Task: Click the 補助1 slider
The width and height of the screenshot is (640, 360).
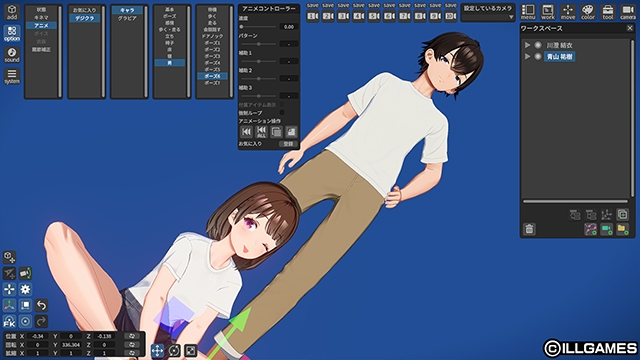Action: 258,61
